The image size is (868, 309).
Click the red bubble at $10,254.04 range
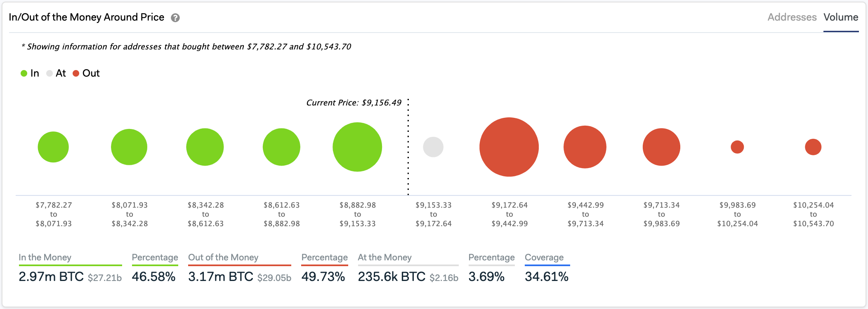coord(813,147)
